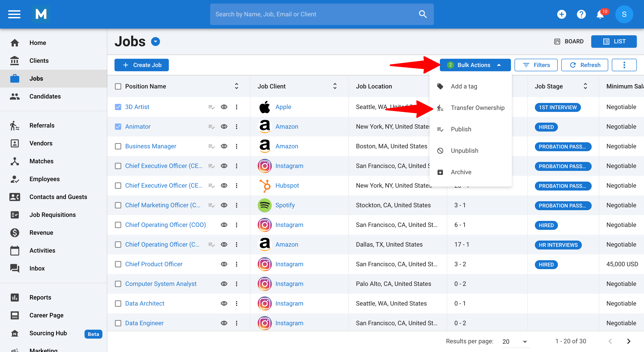The image size is (644, 352).
Task: Open Reports in the sidebar
Action: (53, 297)
